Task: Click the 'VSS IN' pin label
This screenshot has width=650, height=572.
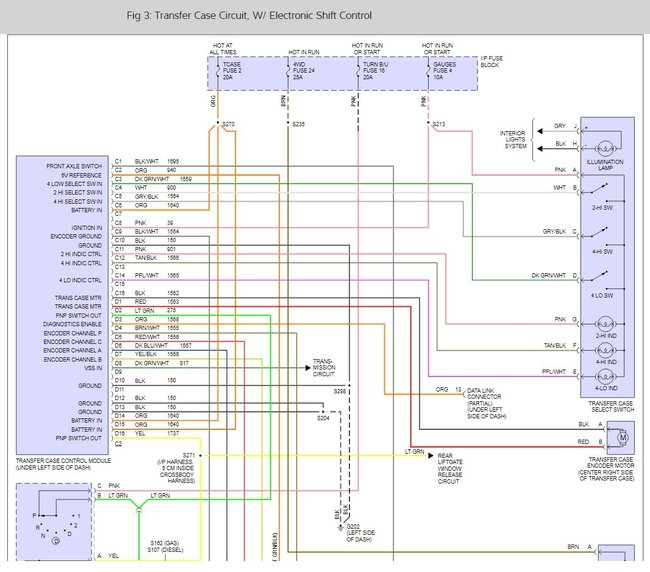Action: point(93,368)
